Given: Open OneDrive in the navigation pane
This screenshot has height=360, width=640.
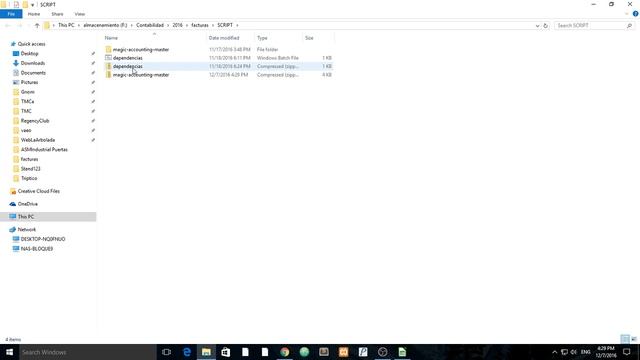Looking at the screenshot, I should [27, 204].
